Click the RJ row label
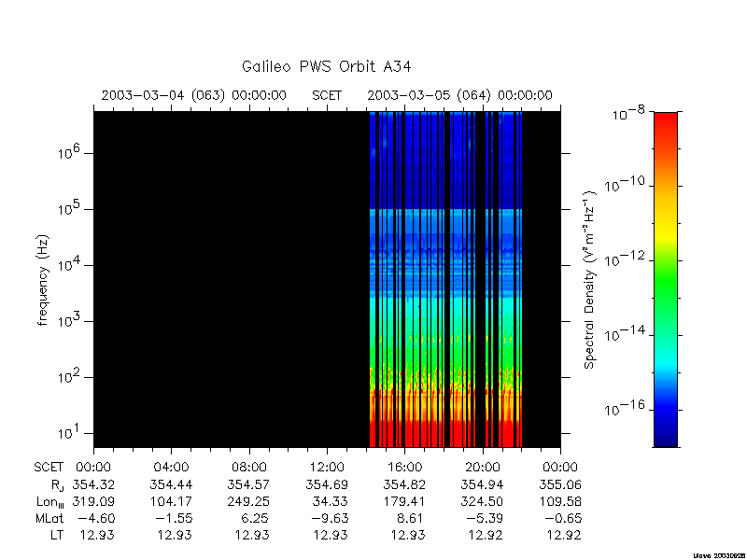This screenshot has height=560, width=747. pyautogui.click(x=57, y=485)
